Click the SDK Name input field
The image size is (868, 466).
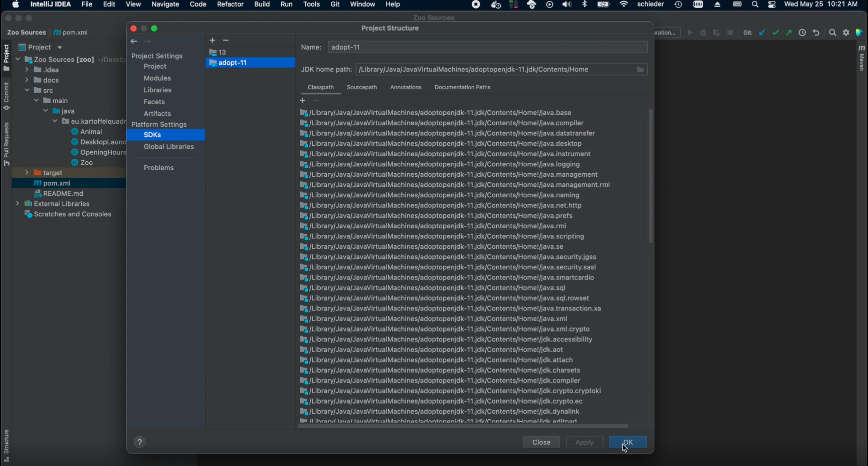coord(487,47)
